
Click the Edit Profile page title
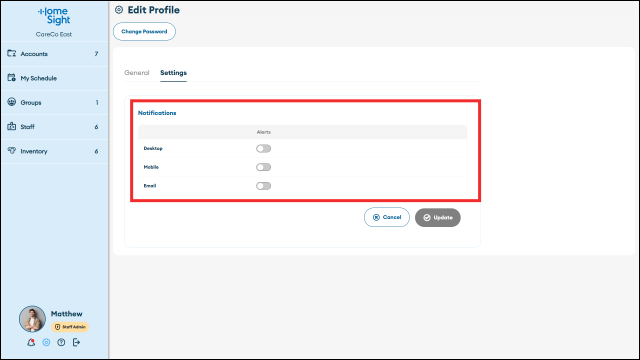click(x=153, y=10)
